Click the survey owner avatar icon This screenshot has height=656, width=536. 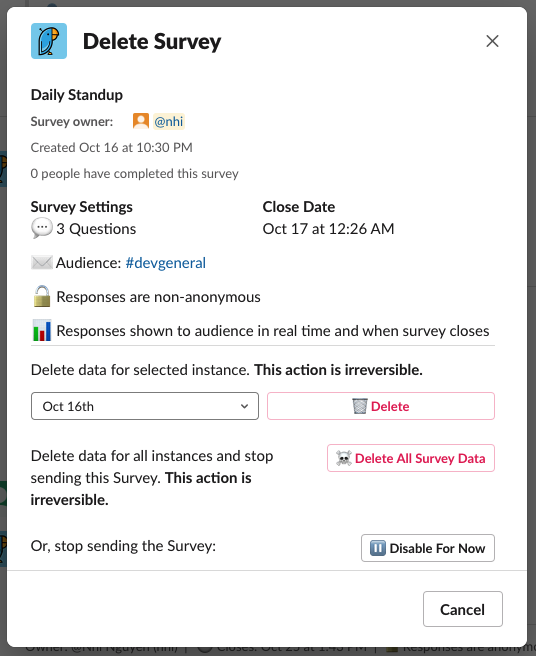141,121
